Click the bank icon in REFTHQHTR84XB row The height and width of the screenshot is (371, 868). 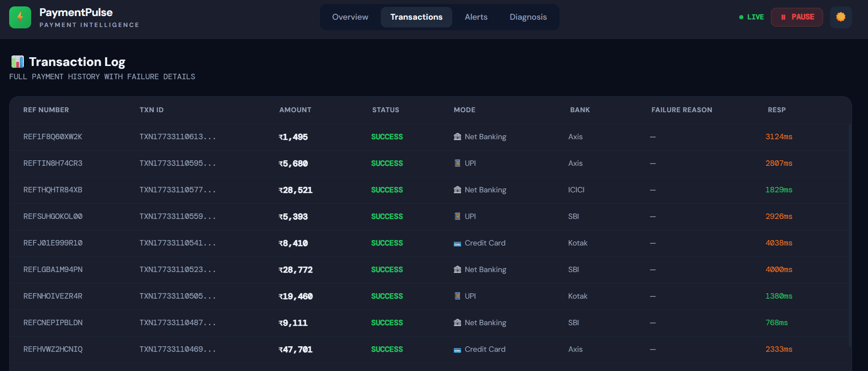tap(457, 190)
